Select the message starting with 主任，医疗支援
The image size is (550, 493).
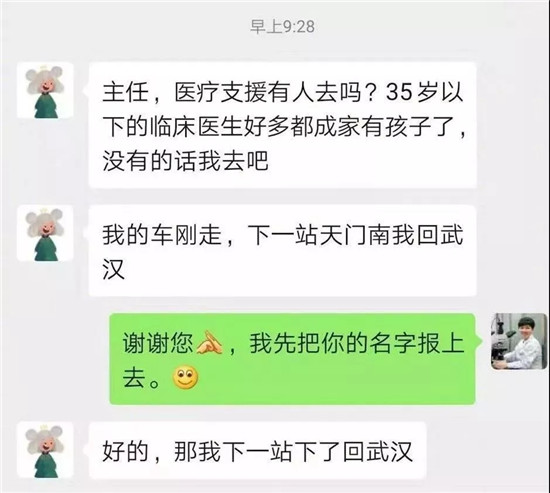click(x=283, y=126)
